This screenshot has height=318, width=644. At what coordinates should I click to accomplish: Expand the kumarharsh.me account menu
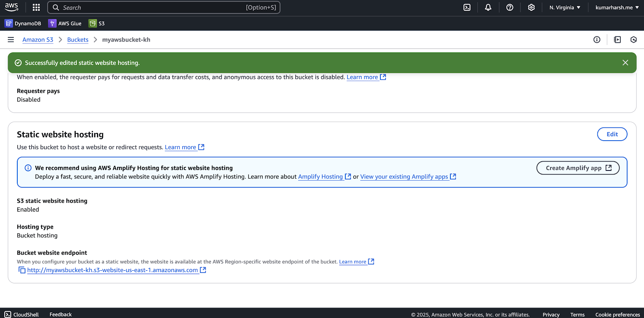pyautogui.click(x=617, y=7)
